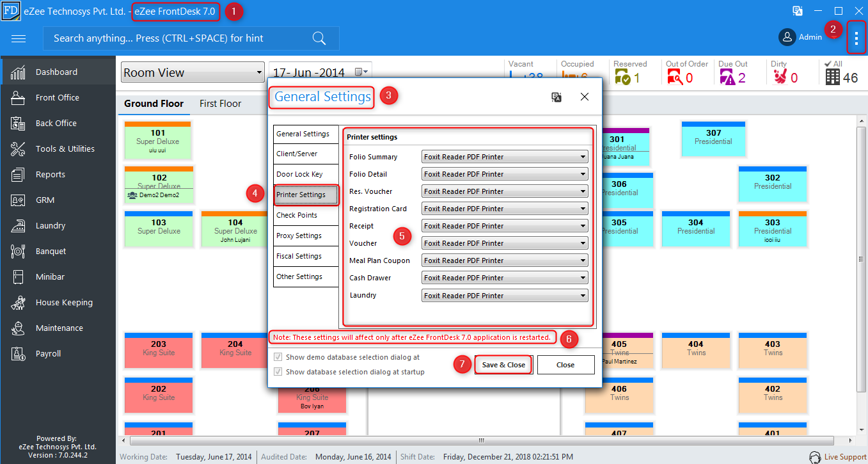Open Meal Plan Coupon printer dropdown
Screen dimensions: 868x464
pyautogui.click(x=505, y=260)
